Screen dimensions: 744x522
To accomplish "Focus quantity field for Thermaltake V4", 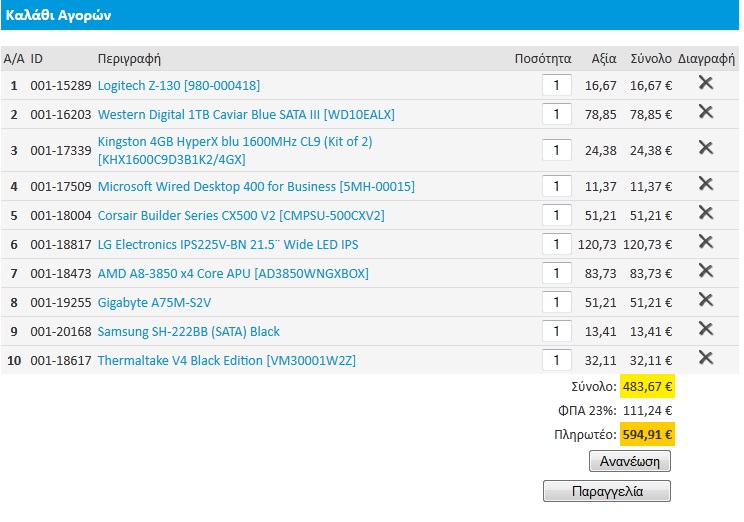I will coord(557,360).
